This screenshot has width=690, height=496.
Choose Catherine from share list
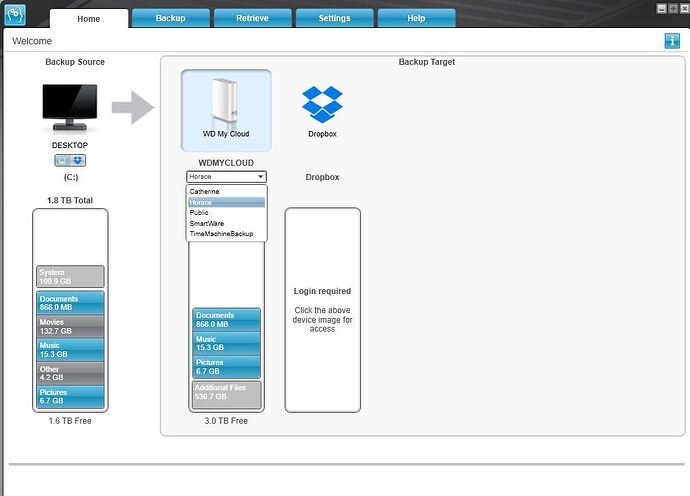pos(226,191)
